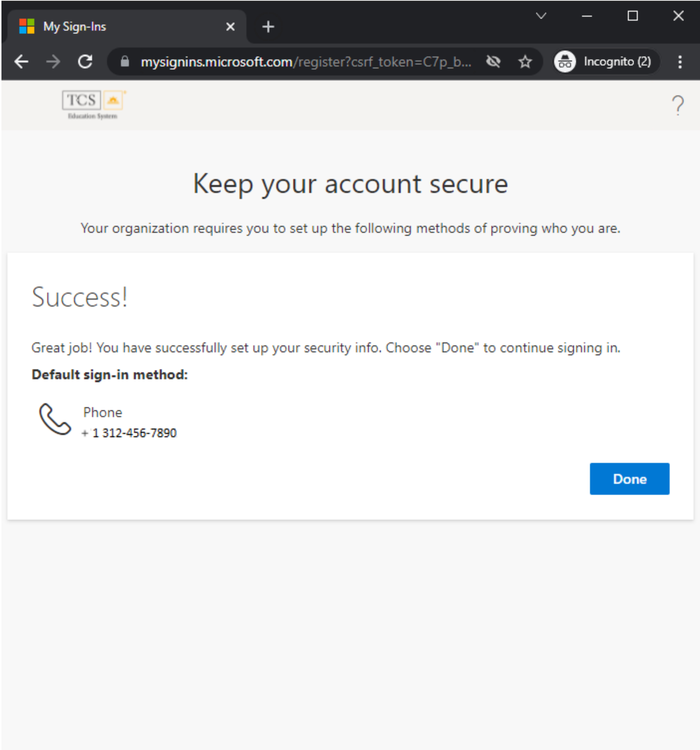Maximize the browser window
The width and height of the screenshot is (700, 750).
point(633,16)
